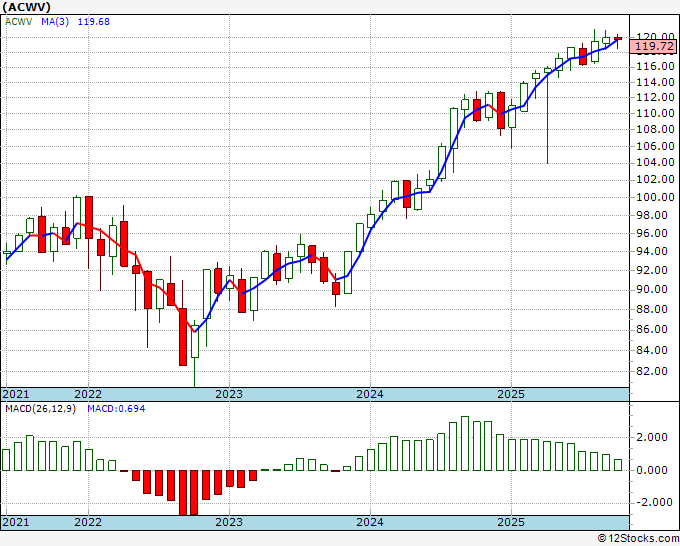Click the 110.00 price axis label
Viewport: 680px width, 546px height.
click(655, 114)
